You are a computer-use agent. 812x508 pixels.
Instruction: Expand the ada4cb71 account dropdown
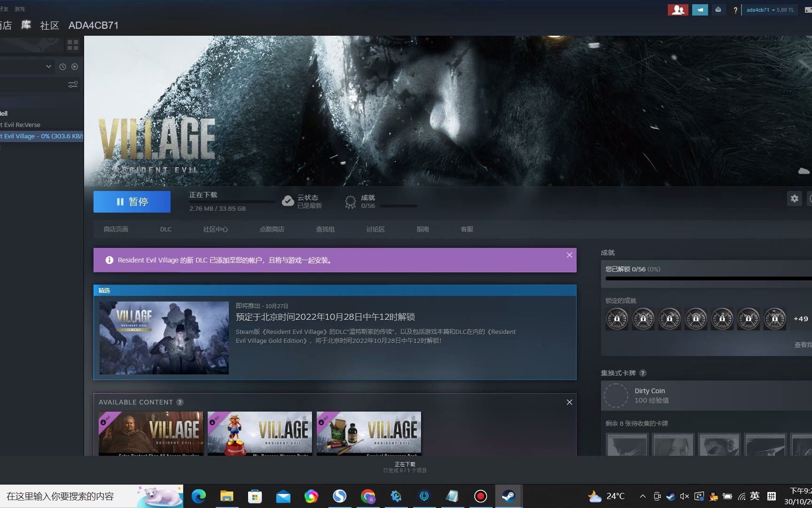(770, 10)
